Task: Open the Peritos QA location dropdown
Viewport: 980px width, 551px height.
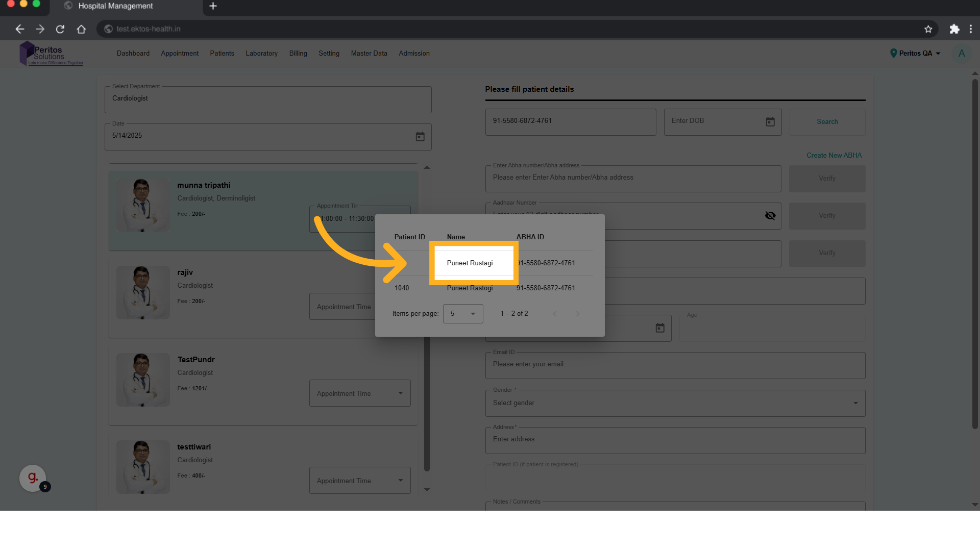Action: [x=915, y=53]
